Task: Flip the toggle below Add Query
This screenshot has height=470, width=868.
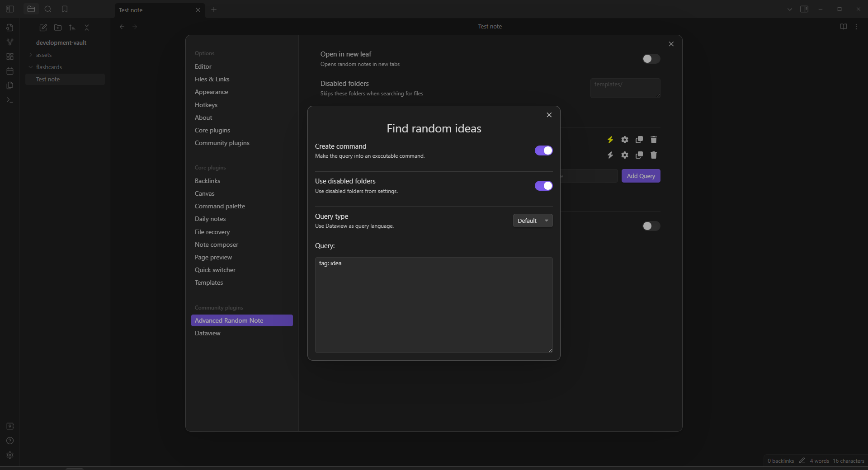Action: click(x=651, y=226)
